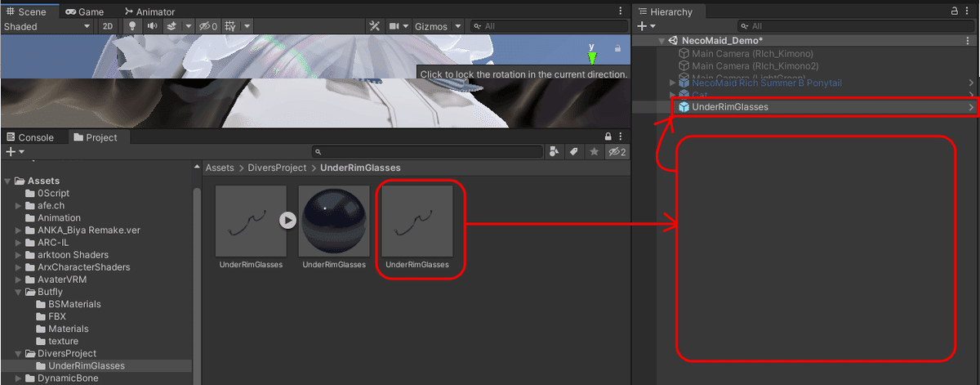
Task: Toggle scene effects layers icon
Action: click(171, 26)
